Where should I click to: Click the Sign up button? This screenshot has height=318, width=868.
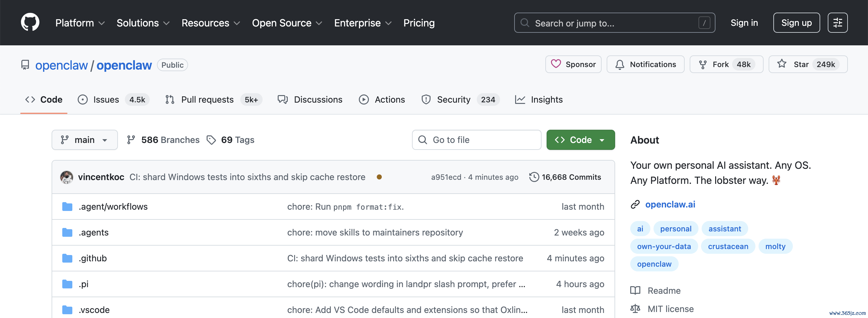[797, 23]
